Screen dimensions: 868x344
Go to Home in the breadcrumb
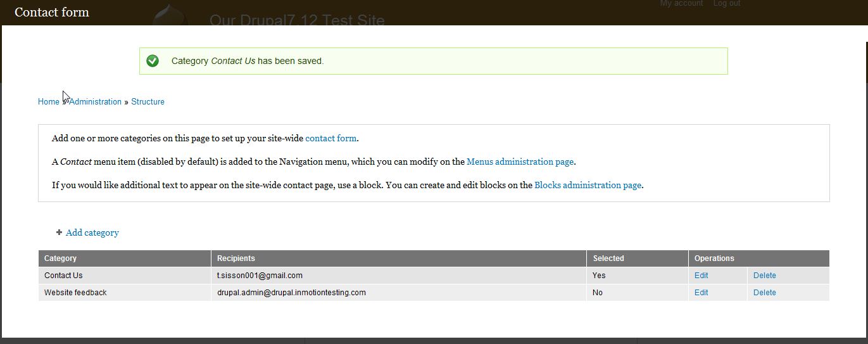48,101
